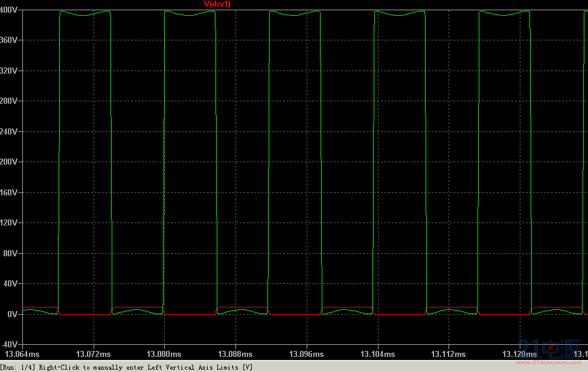Click the 360V vertical axis label
The width and height of the screenshot is (588, 372).
coord(8,40)
